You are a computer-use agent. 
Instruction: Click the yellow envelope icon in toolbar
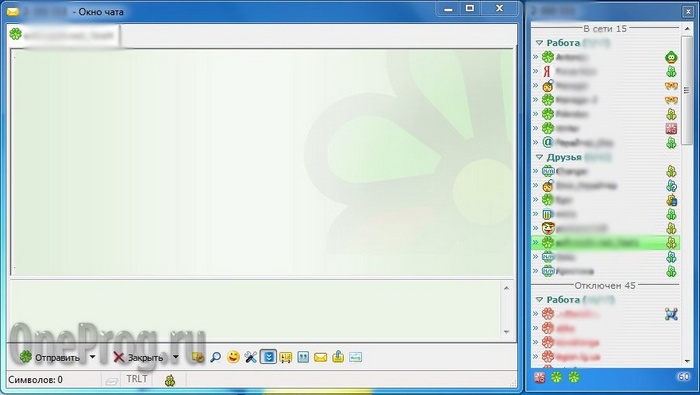click(321, 358)
